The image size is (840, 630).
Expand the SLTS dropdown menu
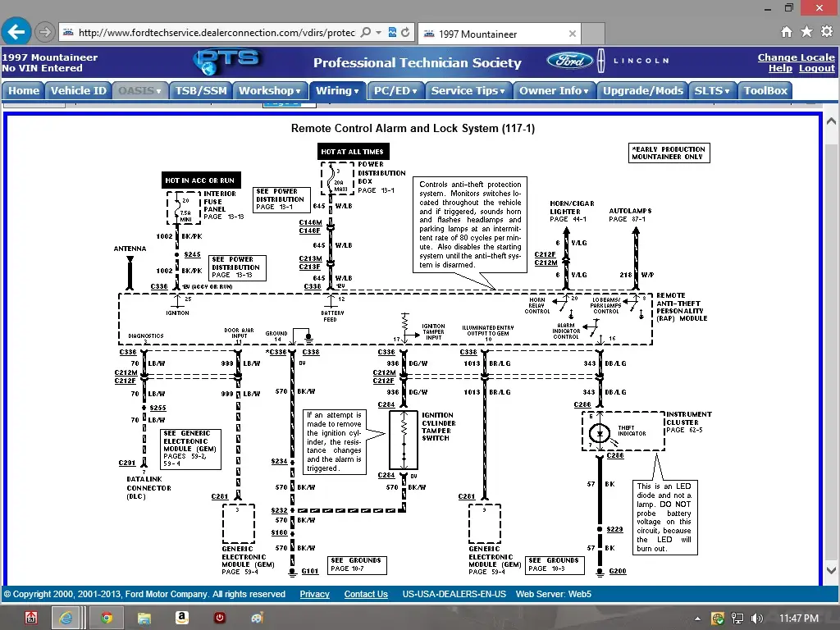click(712, 90)
